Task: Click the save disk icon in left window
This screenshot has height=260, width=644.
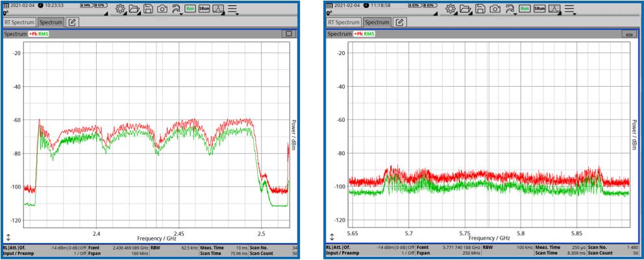Action: coord(148,9)
